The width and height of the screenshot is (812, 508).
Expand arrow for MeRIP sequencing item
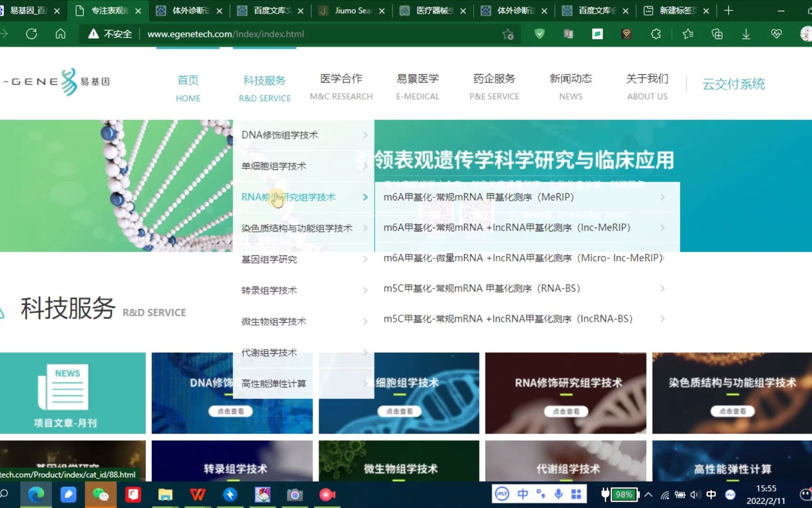(x=663, y=197)
